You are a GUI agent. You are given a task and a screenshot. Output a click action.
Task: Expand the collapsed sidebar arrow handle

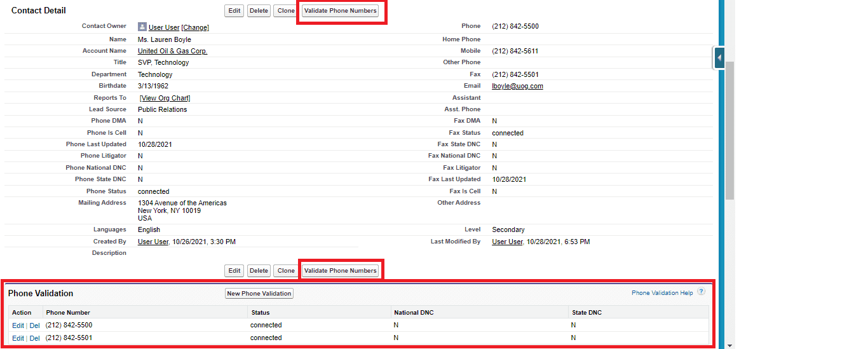pos(719,58)
